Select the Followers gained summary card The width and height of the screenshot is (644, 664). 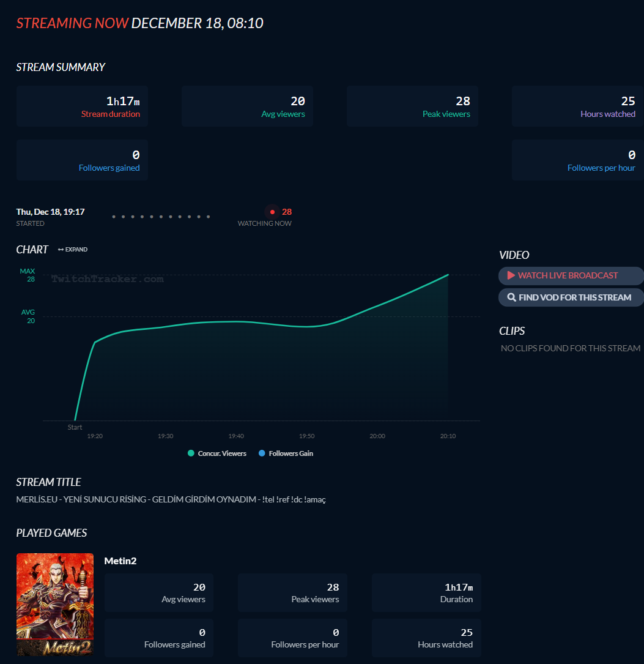coord(82,160)
